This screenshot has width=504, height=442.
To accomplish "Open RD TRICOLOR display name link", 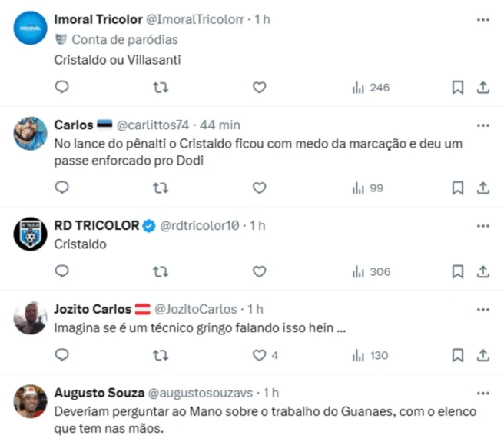I will tap(97, 225).
